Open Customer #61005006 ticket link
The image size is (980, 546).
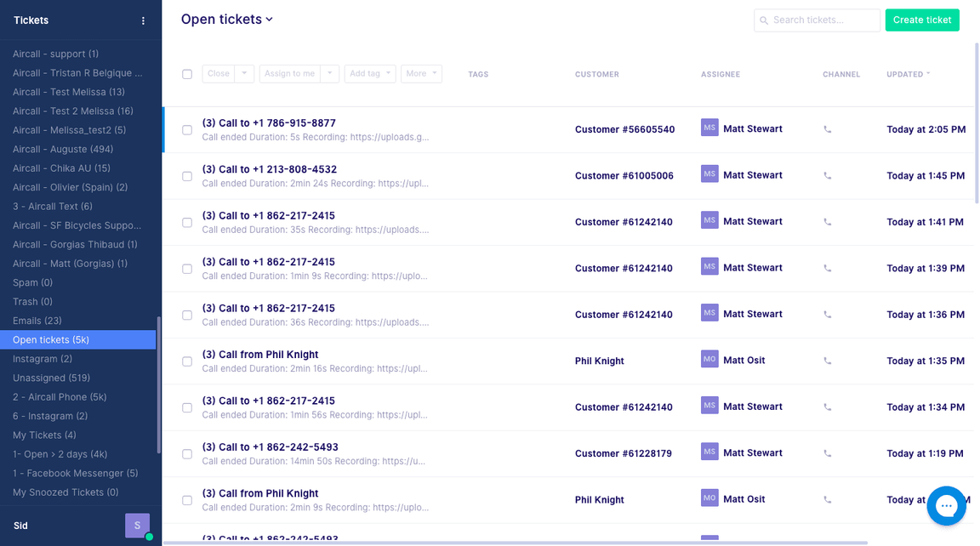pos(624,176)
